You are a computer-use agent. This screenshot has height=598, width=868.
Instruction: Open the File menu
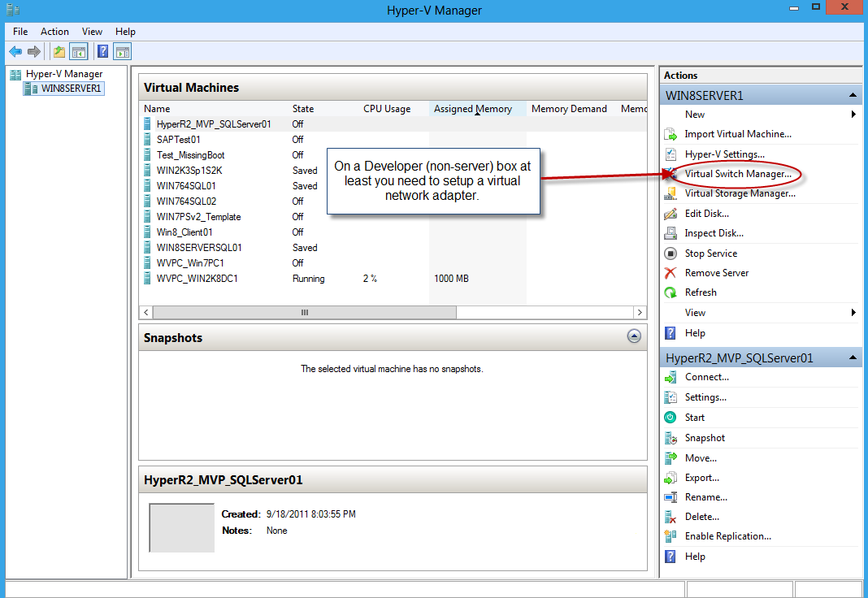coord(20,32)
